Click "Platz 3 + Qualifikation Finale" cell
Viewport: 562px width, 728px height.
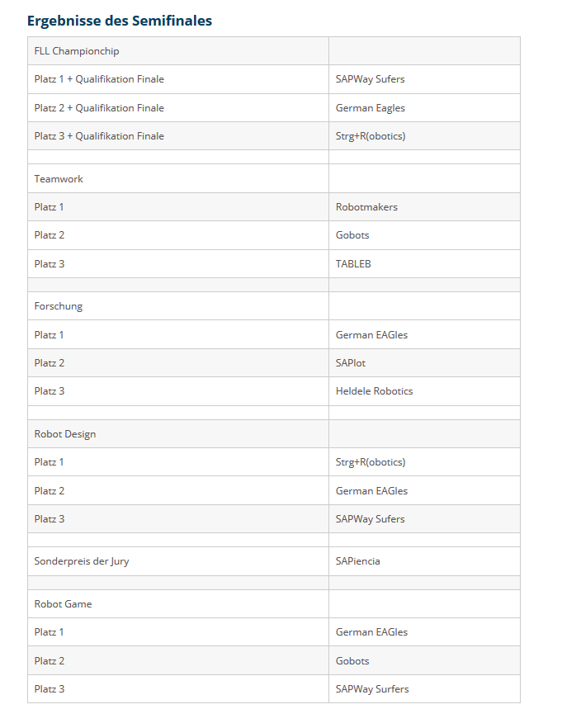tap(99, 136)
